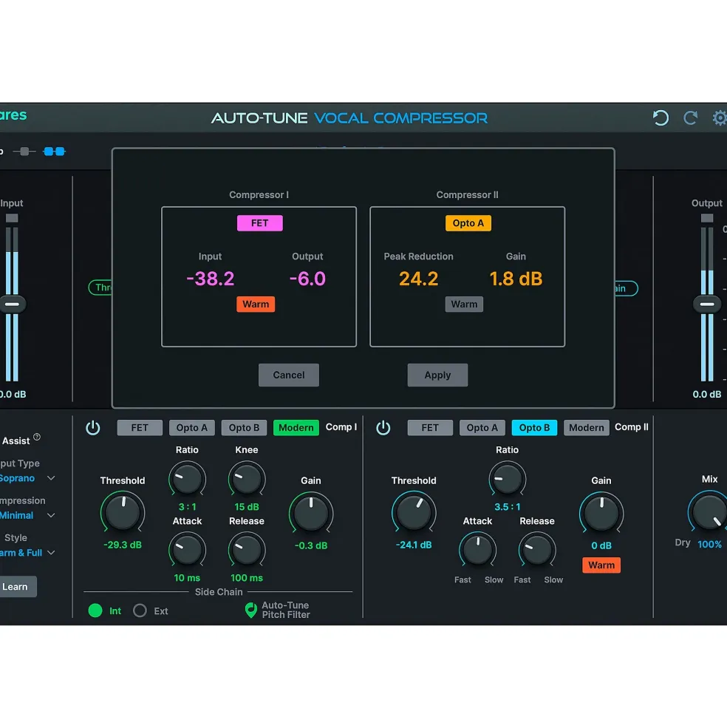The width and height of the screenshot is (727, 728).
Task: Click the Comp II Gain knob
Action: tap(601, 513)
